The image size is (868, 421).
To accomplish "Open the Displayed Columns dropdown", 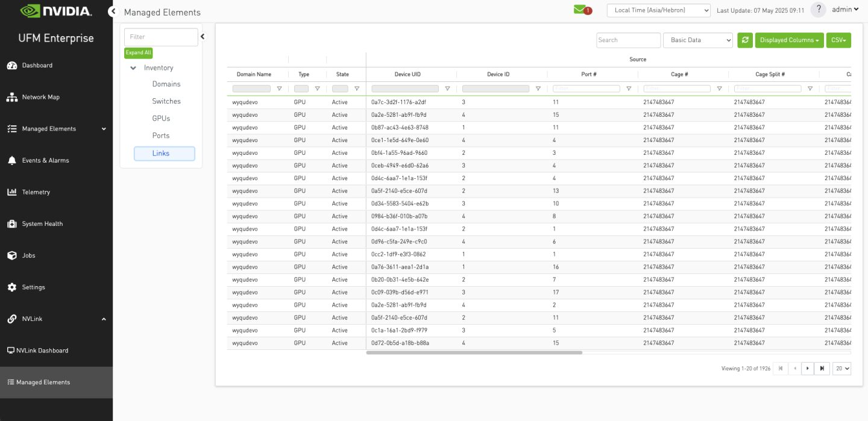I will 789,40.
